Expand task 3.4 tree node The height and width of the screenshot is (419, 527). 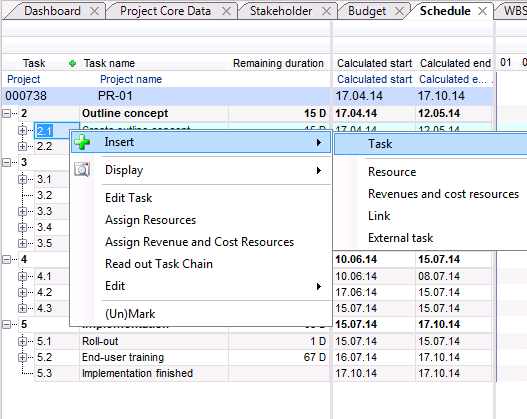22,227
